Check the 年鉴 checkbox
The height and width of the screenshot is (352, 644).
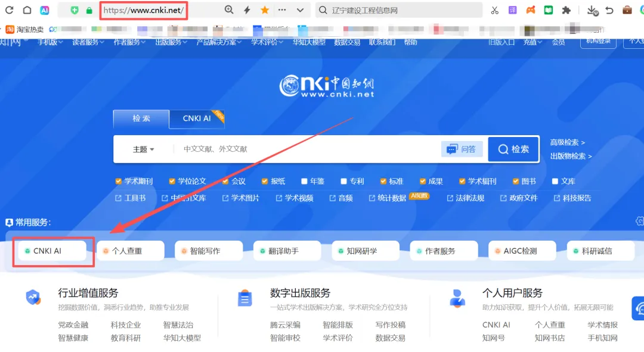(x=304, y=181)
